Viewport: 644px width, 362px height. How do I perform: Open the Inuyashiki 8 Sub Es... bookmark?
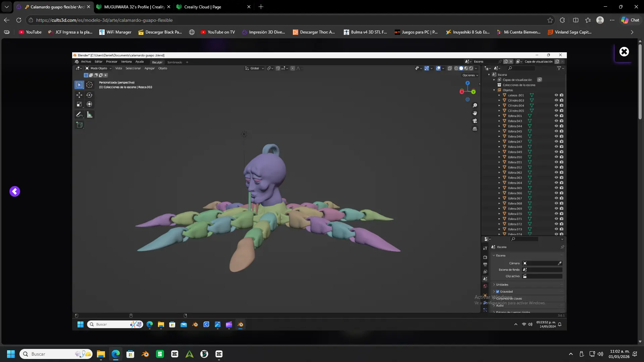click(x=468, y=32)
